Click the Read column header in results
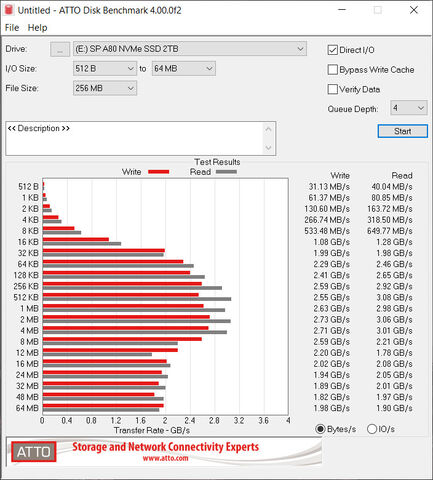Viewport: 433px width, 480px height. point(402,176)
